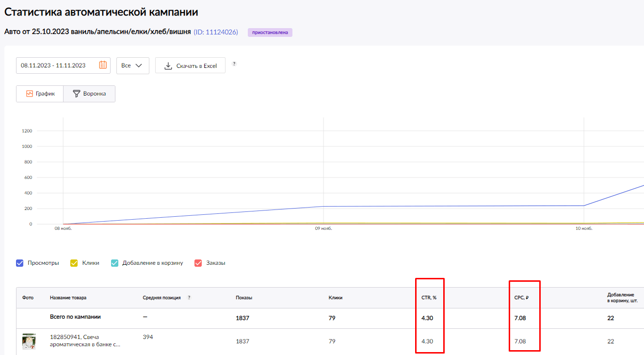Open the campaign ID 11124026 link

pos(216,32)
